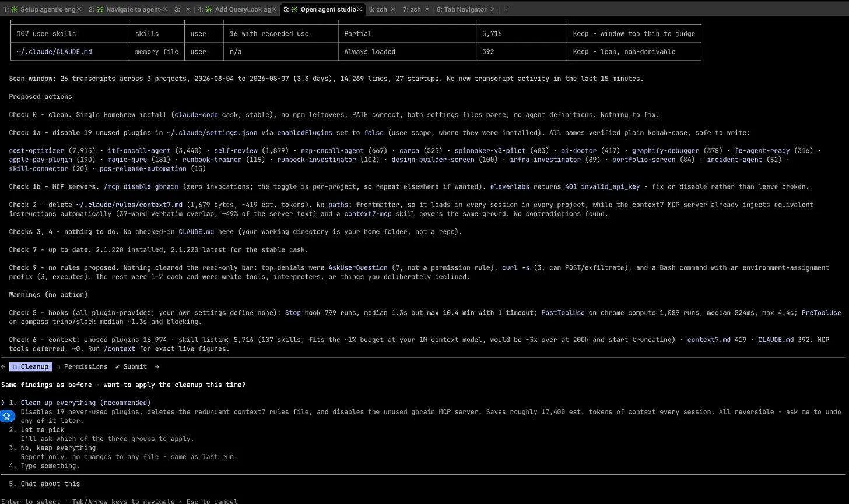Screen dimensions: 849x504
Task: Click the '~/.claude/rules/context7.md' path
Action: tap(129, 205)
